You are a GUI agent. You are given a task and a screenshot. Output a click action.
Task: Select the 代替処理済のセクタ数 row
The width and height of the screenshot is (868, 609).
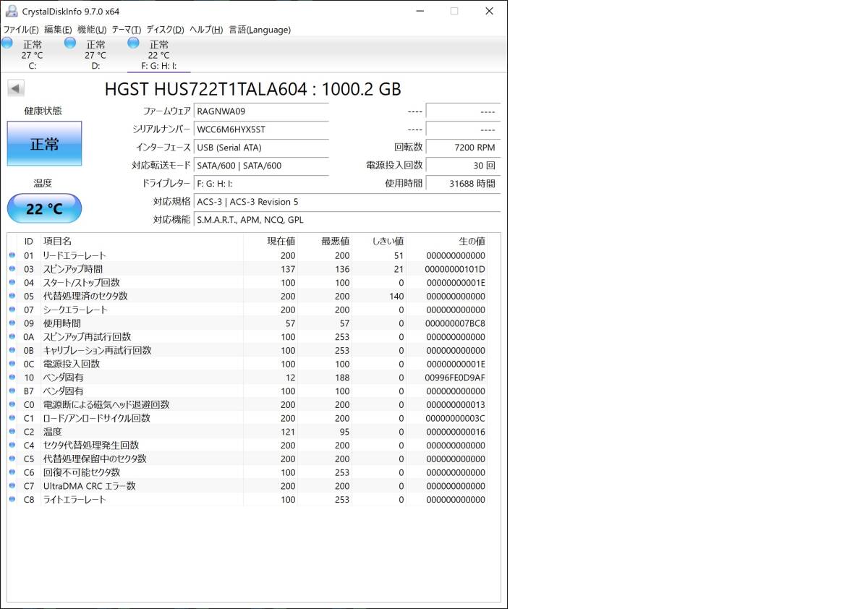point(247,296)
